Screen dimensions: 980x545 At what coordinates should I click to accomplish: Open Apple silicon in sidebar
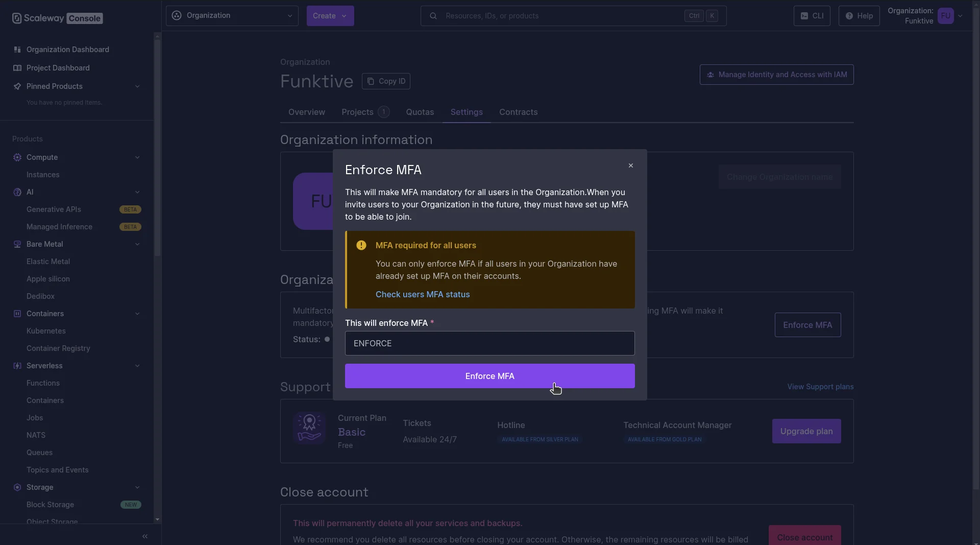click(48, 279)
